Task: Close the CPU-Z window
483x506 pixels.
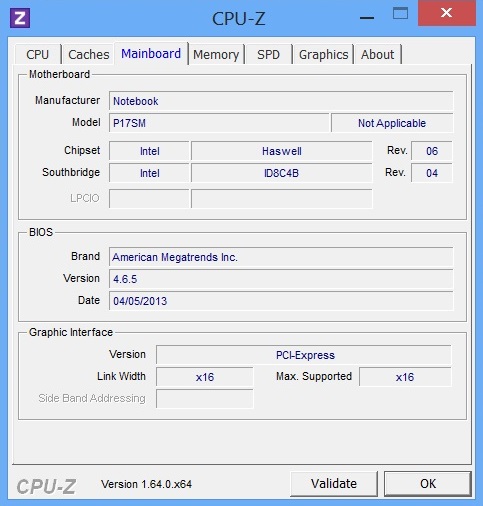Action: point(447,13)
